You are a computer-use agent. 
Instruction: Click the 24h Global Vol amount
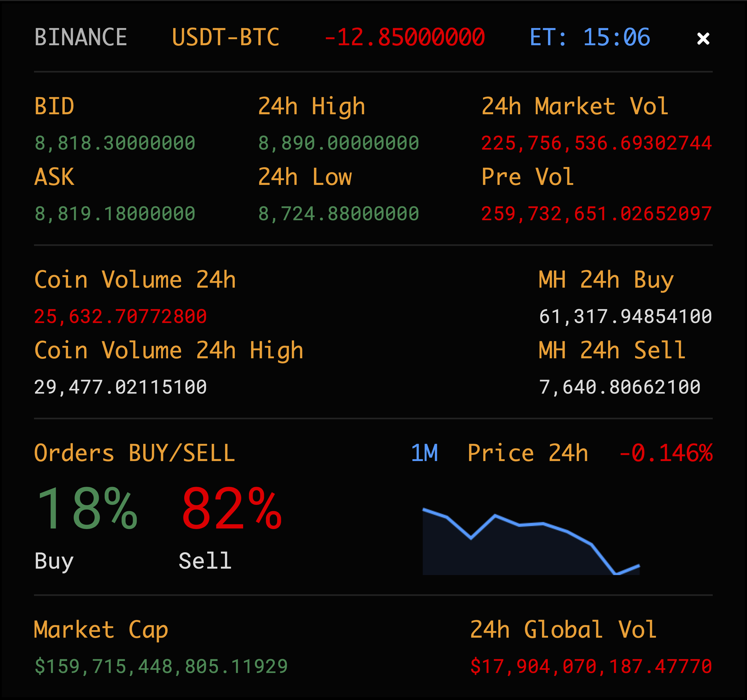[x=591, y=666]
